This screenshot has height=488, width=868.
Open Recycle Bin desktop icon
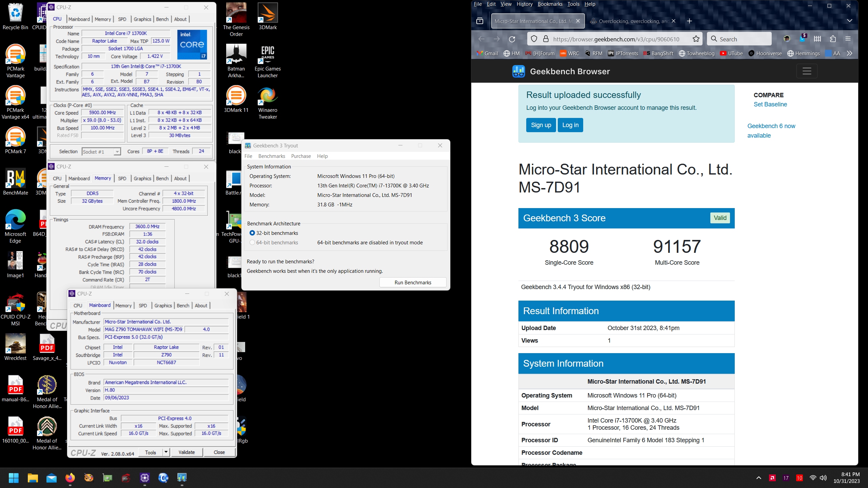coord(15,17)
